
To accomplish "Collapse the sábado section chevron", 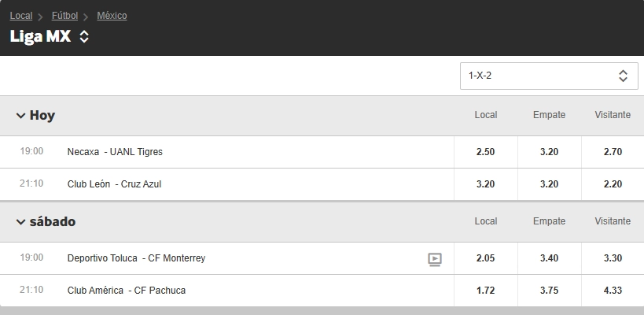I will click(20, 222).
